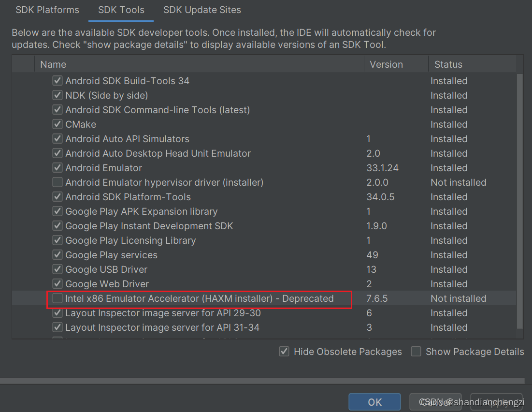Viewport: 532px width, 412px height.
Task: Uncheck Android SDK Build-Tools 34
Action: (58, 81)
